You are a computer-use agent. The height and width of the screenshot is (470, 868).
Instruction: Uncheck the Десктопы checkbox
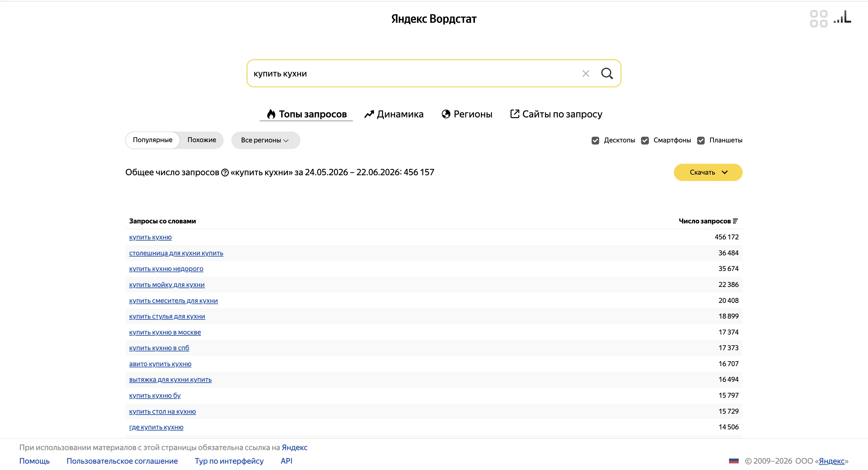596,140
